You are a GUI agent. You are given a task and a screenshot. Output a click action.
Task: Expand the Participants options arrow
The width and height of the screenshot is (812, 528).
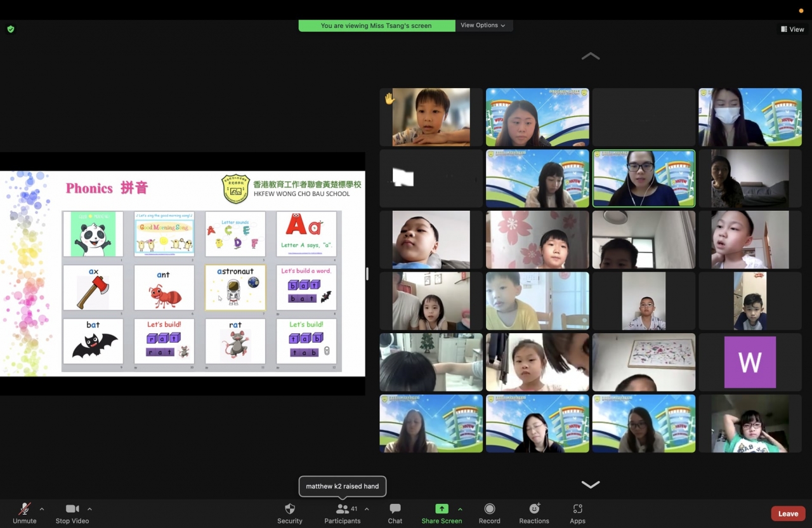(x=367, y=509)
